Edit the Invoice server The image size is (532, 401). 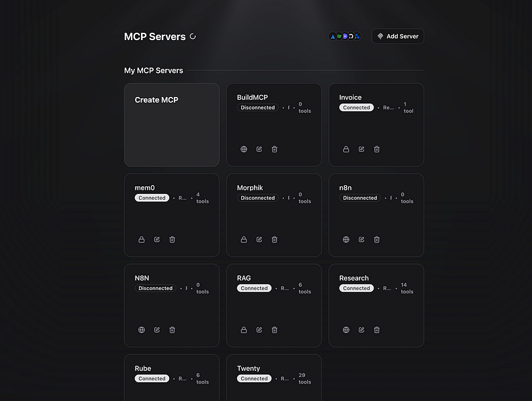click(x=362, y=149)
